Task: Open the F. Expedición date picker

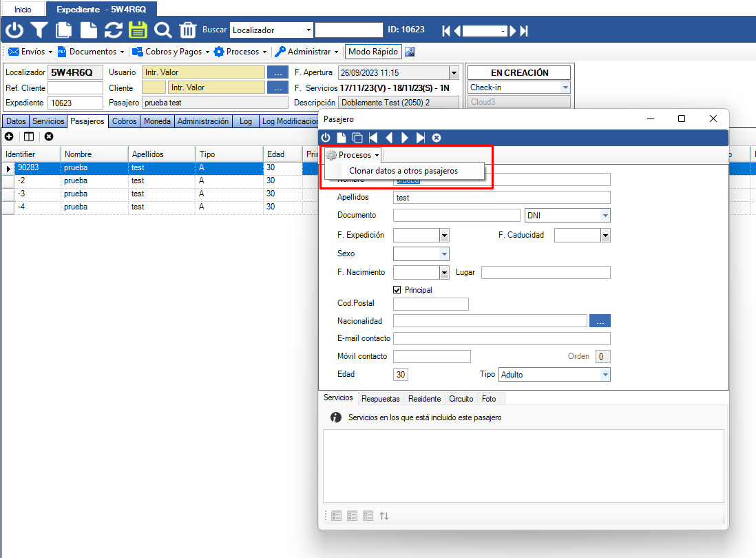Action: coord(444,236)
